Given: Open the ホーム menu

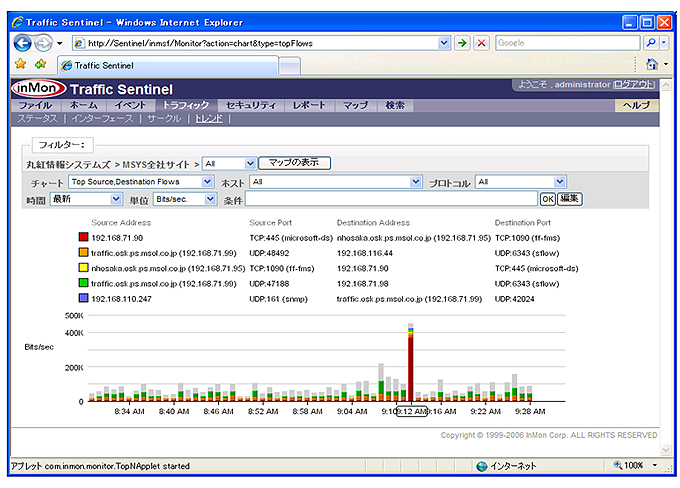Looking at the screenshot, I should 84,105.
